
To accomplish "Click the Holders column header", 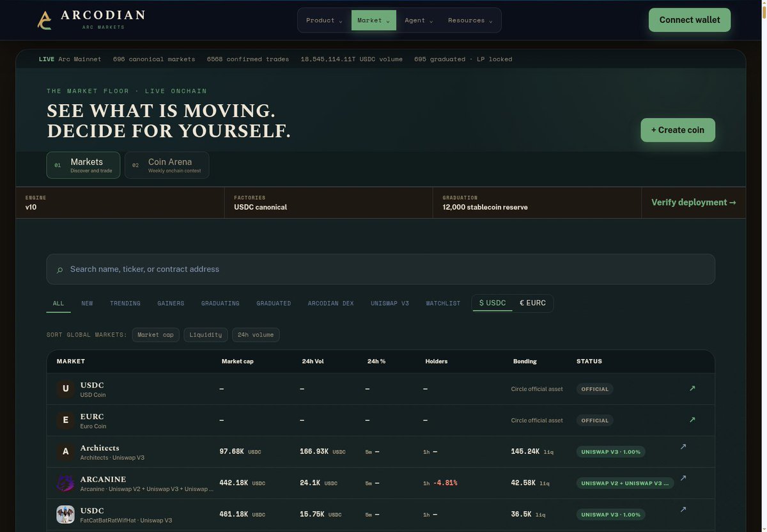I will point(437,361).
